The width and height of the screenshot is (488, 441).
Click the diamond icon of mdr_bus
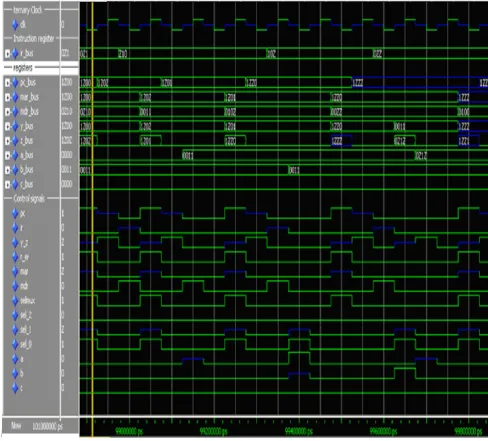click(15, 111)
